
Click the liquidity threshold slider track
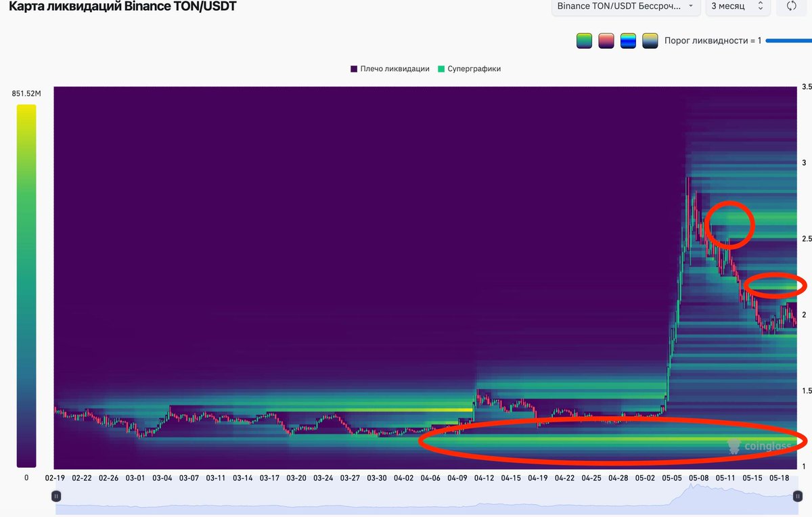tap(789, 41)
